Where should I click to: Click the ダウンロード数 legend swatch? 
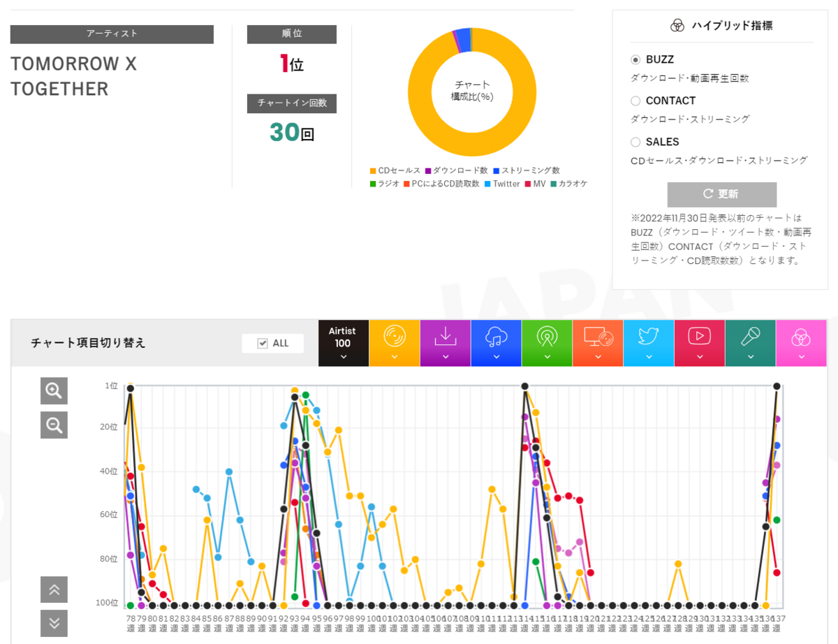[428, 170]
